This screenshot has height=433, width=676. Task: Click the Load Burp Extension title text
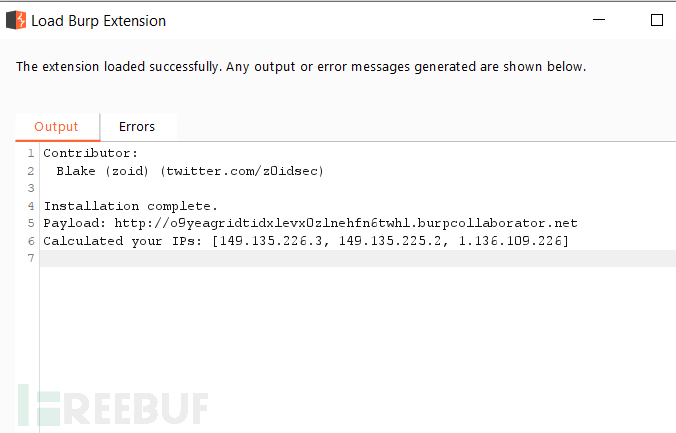[x=99, y=21]
